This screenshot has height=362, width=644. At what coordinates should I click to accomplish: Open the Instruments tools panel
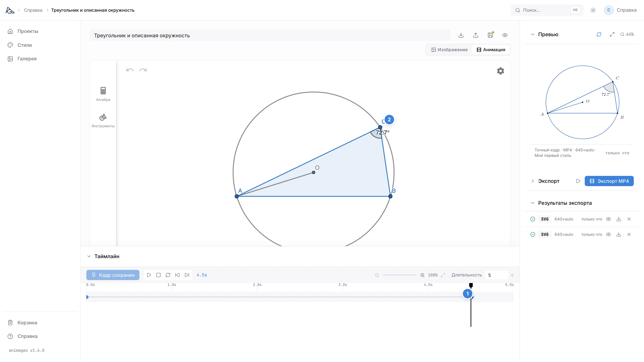pos(103,121)
